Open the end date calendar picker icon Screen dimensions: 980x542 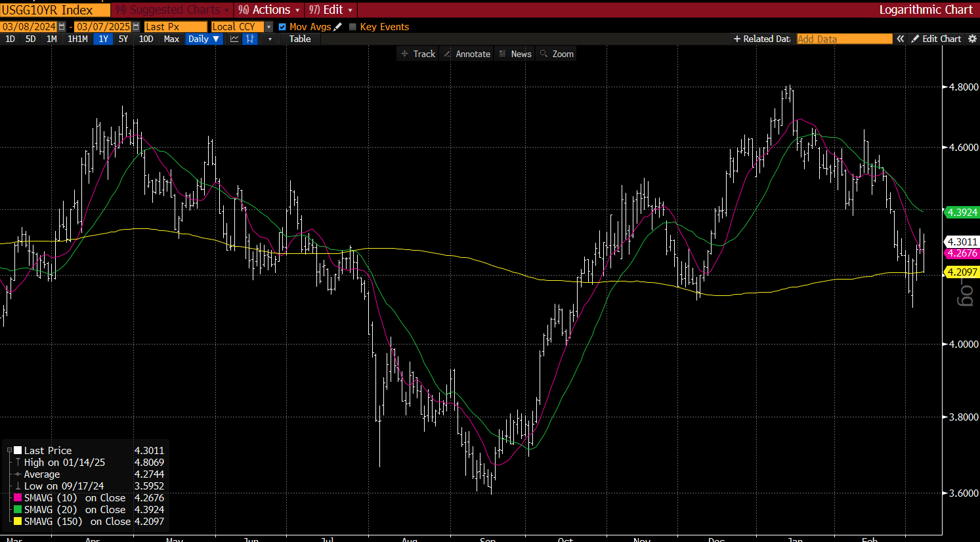pos(136,27)
